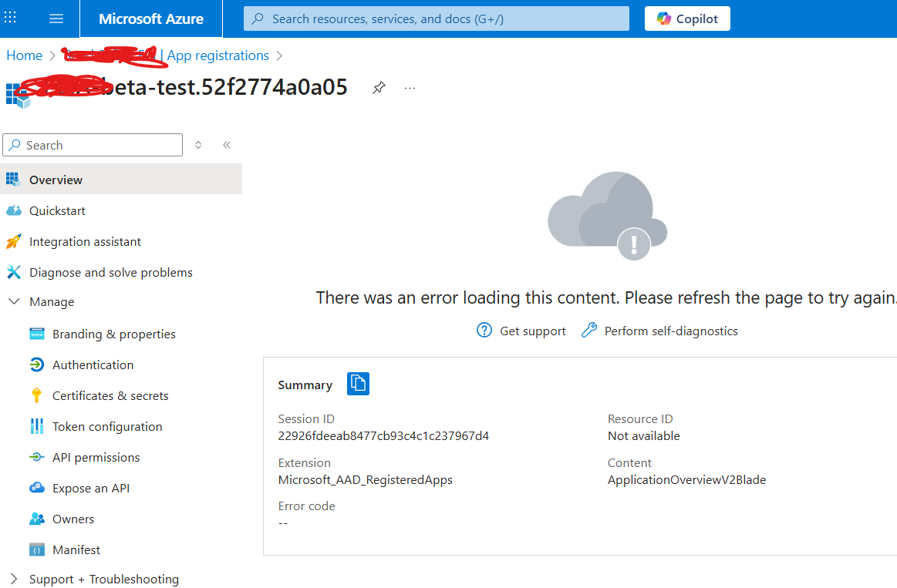Image resolution: width=897 pixels, height=588 pixels.
Task: Click the self-diagnostics wrench icon
Action: pyautogui.click(x=588, y=331)
